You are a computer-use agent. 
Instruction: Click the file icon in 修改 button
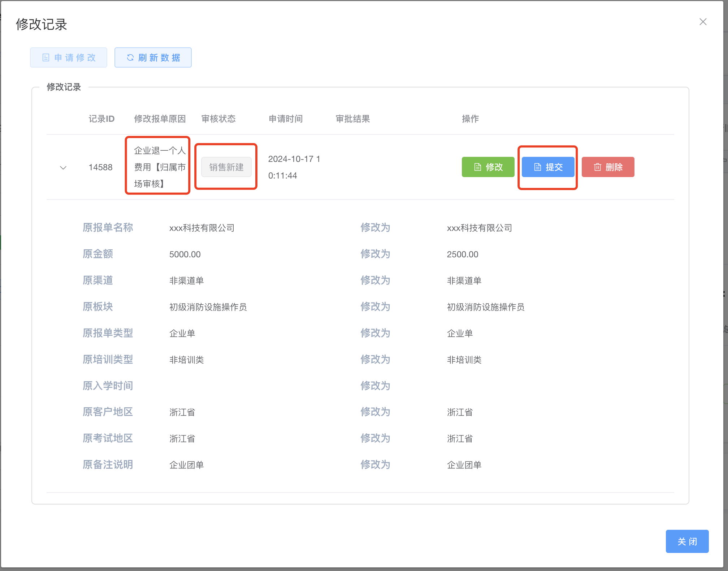(x=478, y=167)
